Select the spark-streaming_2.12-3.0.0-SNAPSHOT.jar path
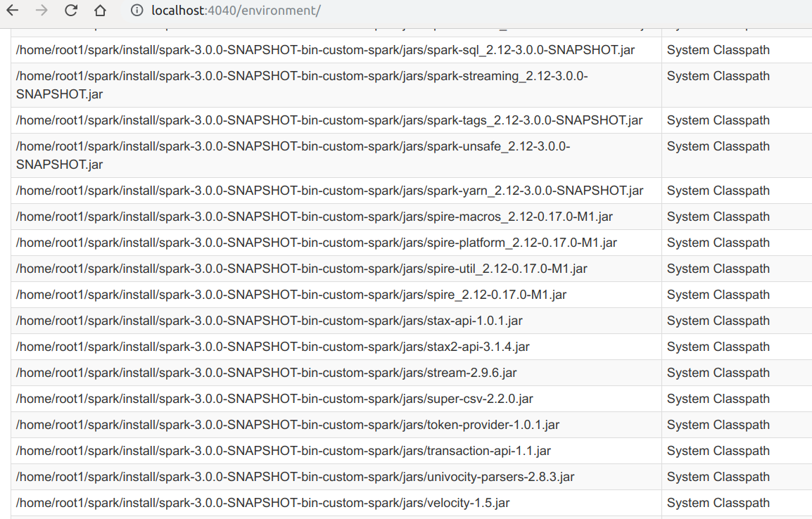 click(302, 85)
